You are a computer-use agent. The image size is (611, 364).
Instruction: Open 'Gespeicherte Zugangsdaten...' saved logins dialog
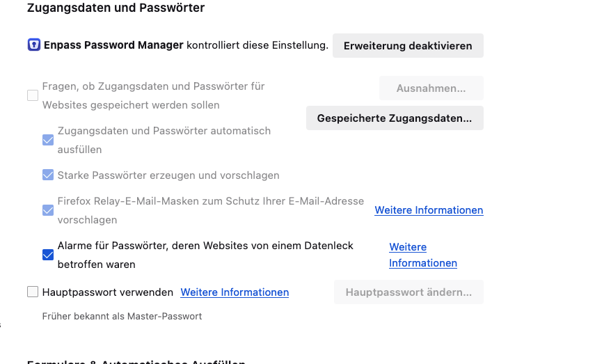(395, 118)
